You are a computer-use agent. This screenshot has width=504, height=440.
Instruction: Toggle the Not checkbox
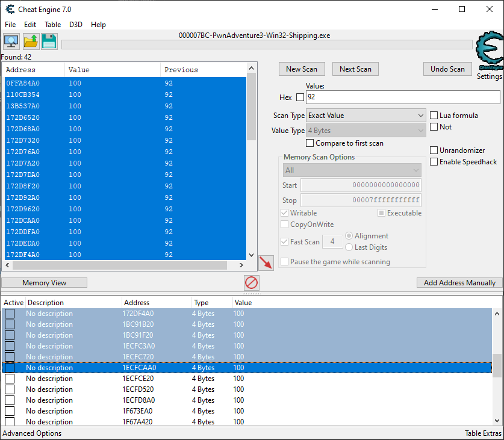tap(434, 127)
